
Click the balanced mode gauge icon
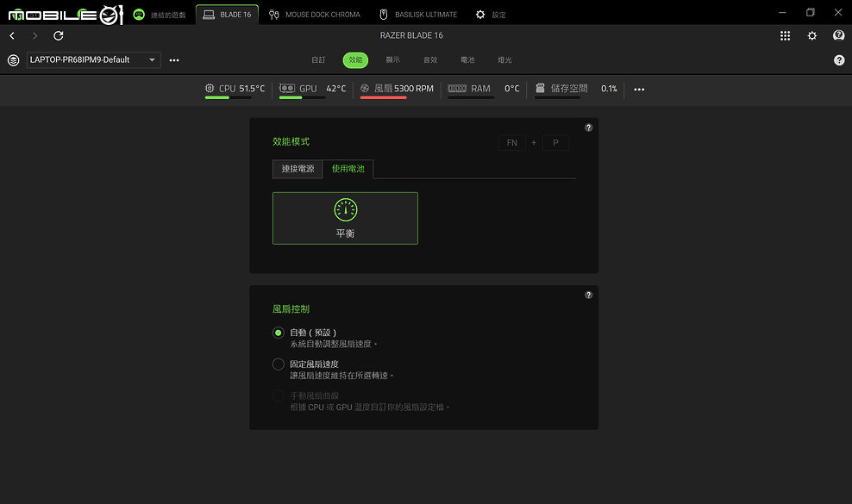click(346, 209)
